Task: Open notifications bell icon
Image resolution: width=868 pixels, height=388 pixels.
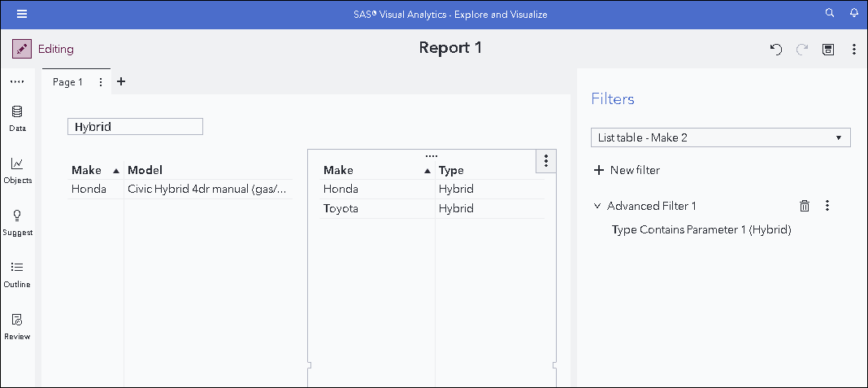Action: 853,14
